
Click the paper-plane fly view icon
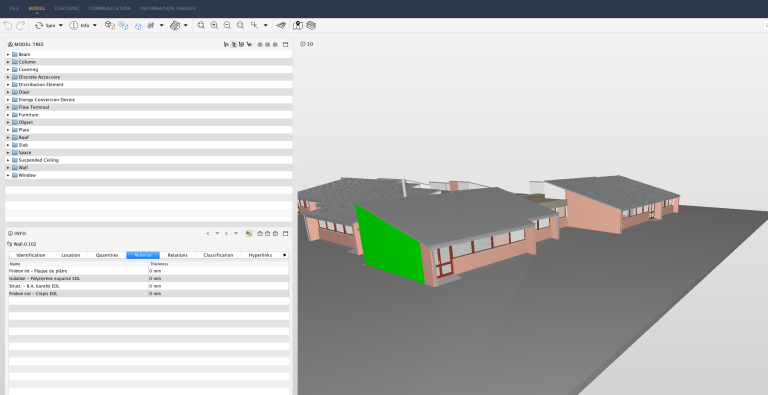[281, 25]
